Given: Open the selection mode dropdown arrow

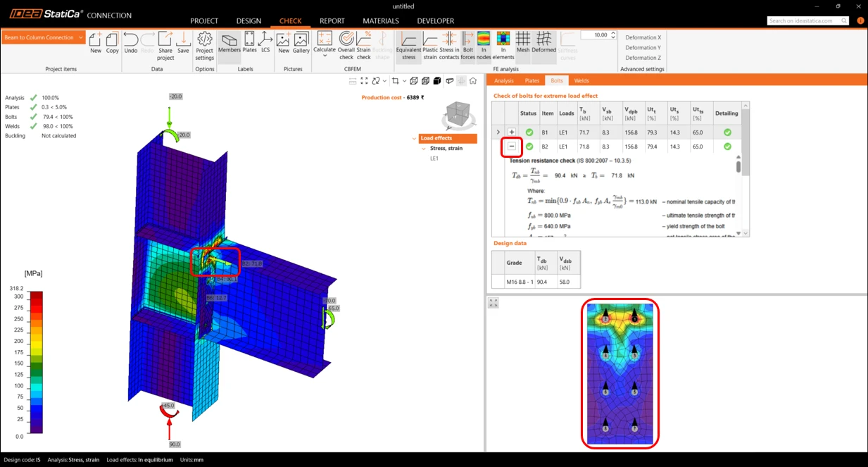Looking at the screenshot, I should tap(404, 81).
